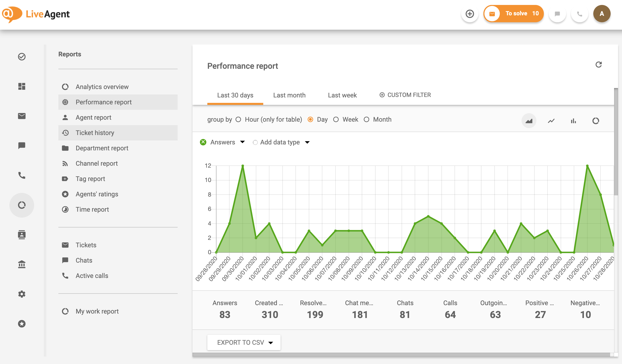
Task: Switch to the Last week tab
Action: click(x=342, y=95)
